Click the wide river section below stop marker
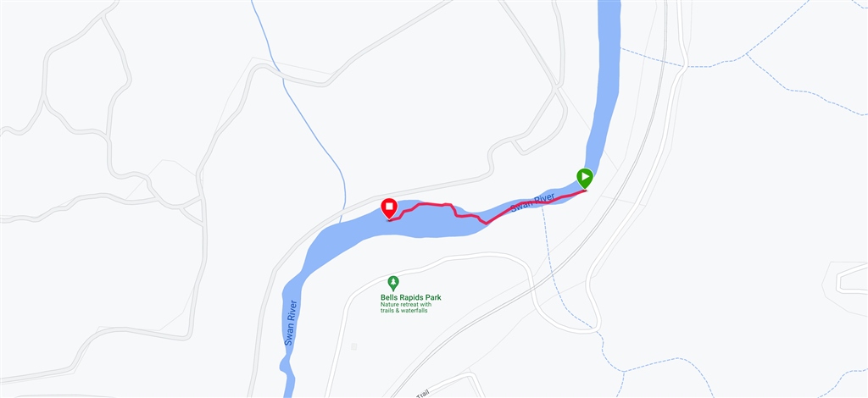This screenshot has width=868, height=398. [420, 228]
